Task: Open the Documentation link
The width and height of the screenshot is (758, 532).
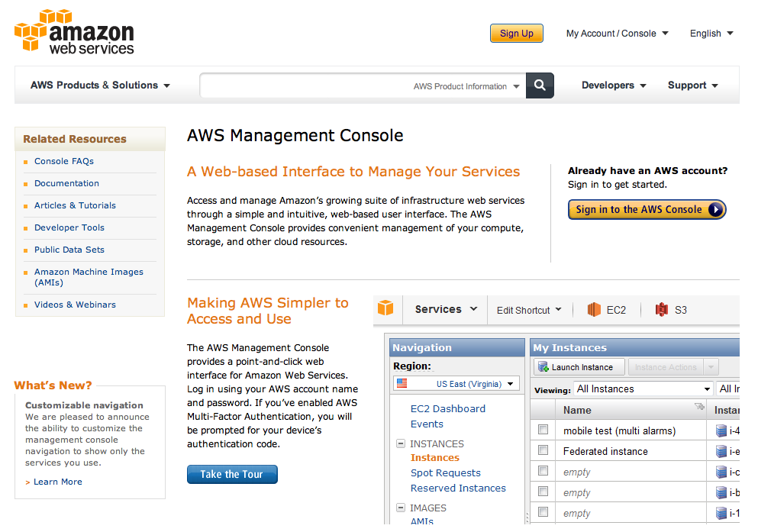Action: point(66,184)
